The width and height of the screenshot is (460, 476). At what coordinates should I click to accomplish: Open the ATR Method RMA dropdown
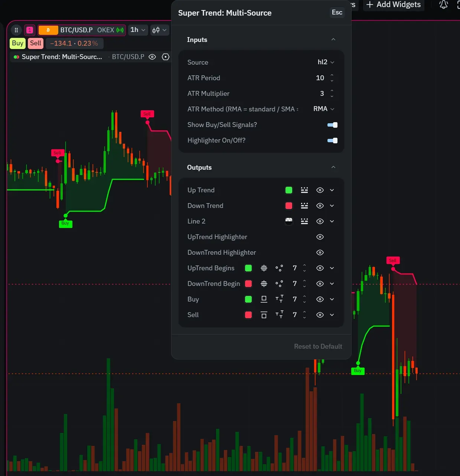pyautogui.click(x=324, y=109)
